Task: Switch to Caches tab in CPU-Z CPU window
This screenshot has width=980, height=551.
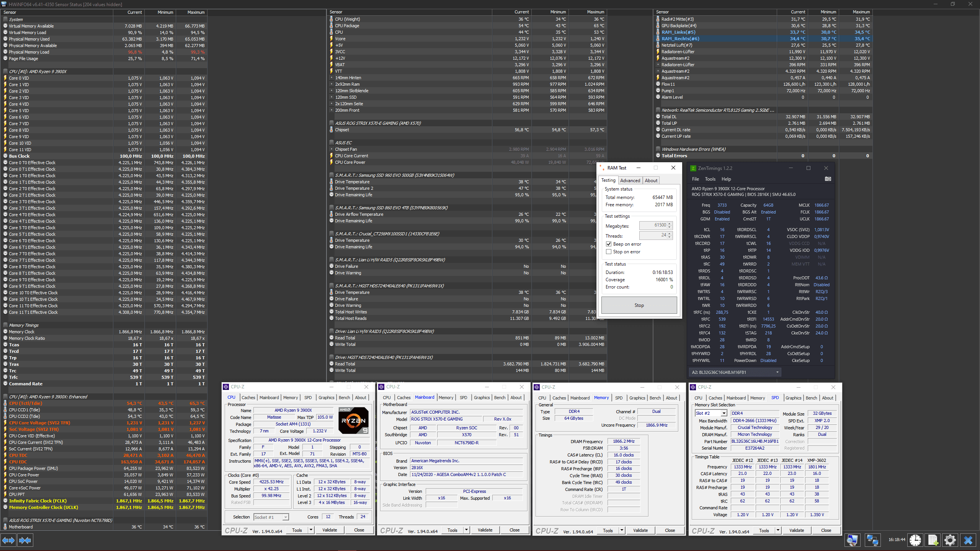Action: pyautogui.click(x=248, y=398)
